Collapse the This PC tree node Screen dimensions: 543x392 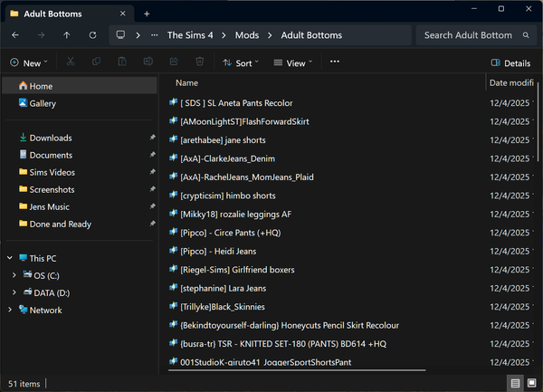(9, 258)
